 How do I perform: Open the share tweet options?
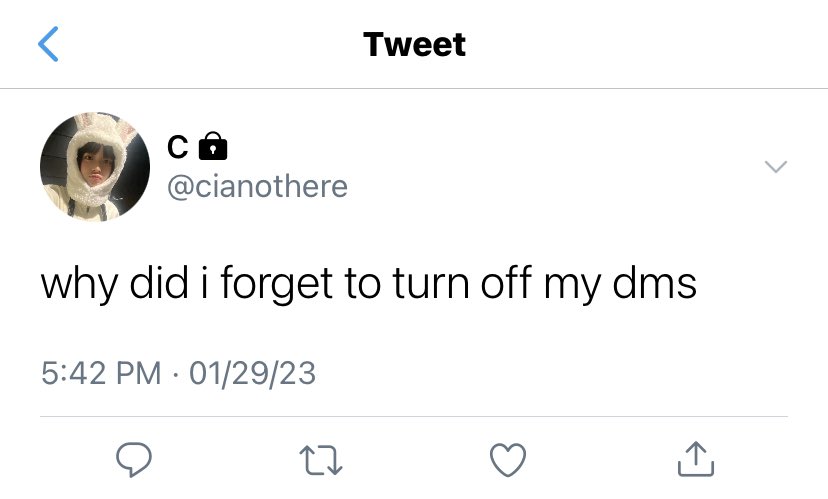[695, 459]
